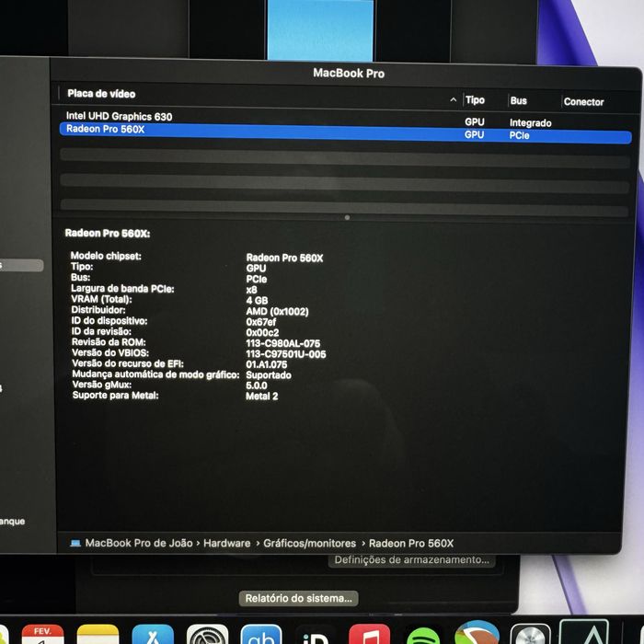
Task: Click the 'ID do dispositivo:' label
Action: tap(109, 321)
